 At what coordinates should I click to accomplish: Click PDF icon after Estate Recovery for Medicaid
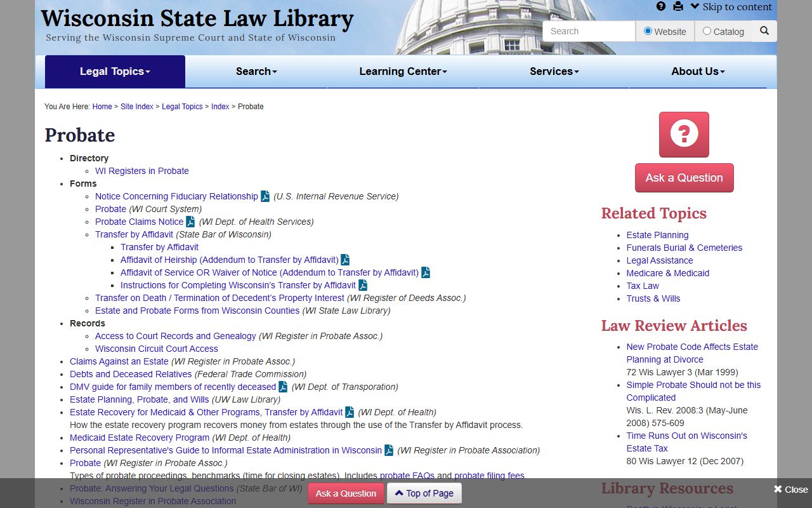point(350,412)
